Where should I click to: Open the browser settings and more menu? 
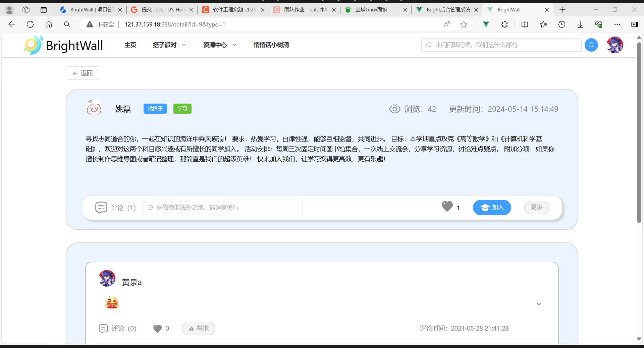(617, 24)
